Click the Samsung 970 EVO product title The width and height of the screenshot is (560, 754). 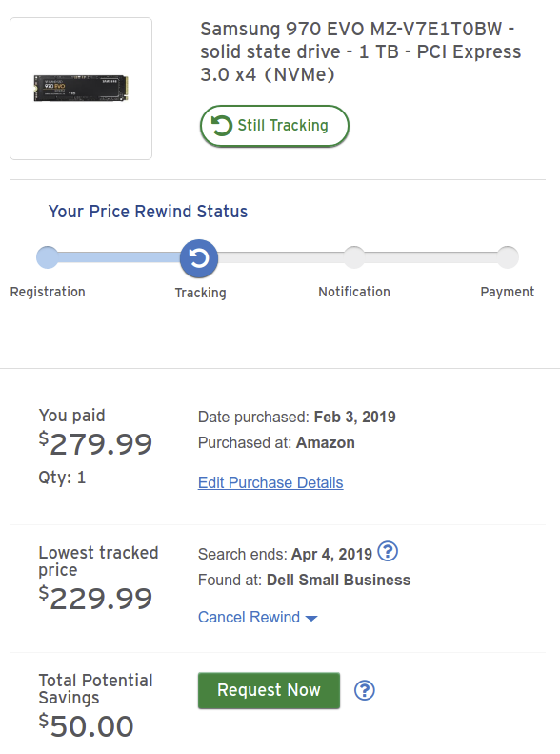pyautogui.click(x=361, y=51)
